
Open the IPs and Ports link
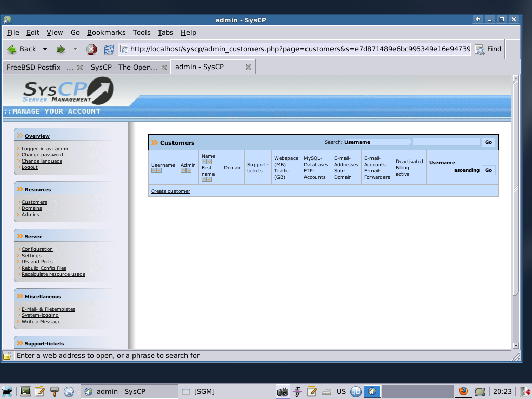pyautogui.click(x=37, y=262)
